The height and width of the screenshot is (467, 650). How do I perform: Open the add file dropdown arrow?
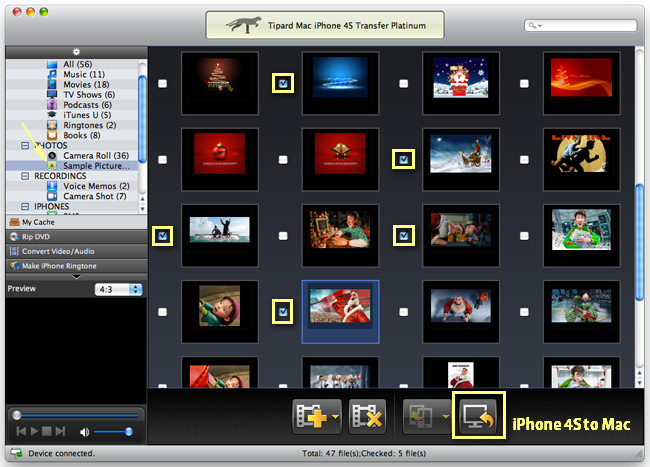coord(335,417)
